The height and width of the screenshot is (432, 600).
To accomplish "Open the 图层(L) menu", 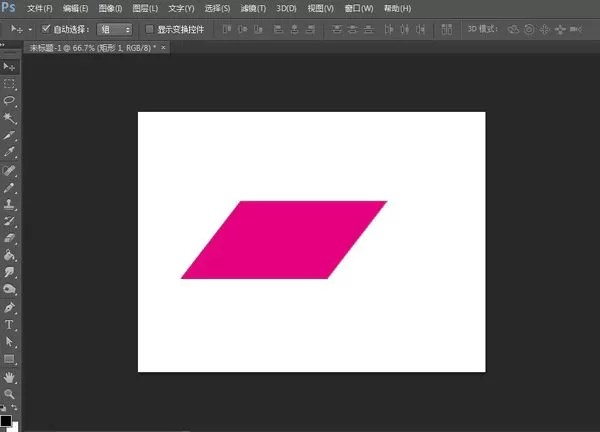I will point(145,8).
